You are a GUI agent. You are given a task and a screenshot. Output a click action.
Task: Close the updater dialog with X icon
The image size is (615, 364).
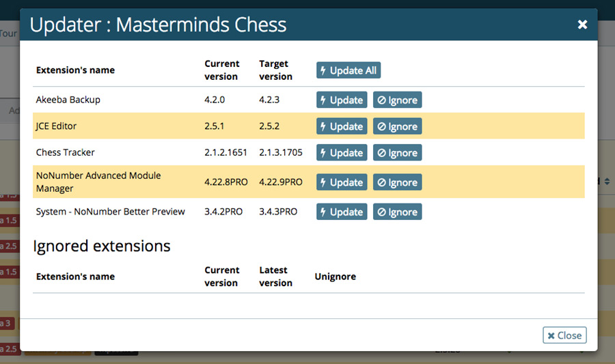click(582, 25)
